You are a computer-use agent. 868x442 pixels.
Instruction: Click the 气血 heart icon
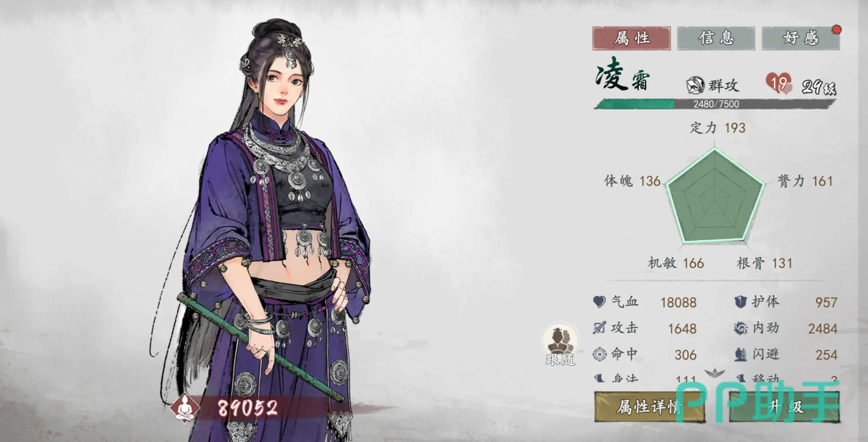(600, 302)
